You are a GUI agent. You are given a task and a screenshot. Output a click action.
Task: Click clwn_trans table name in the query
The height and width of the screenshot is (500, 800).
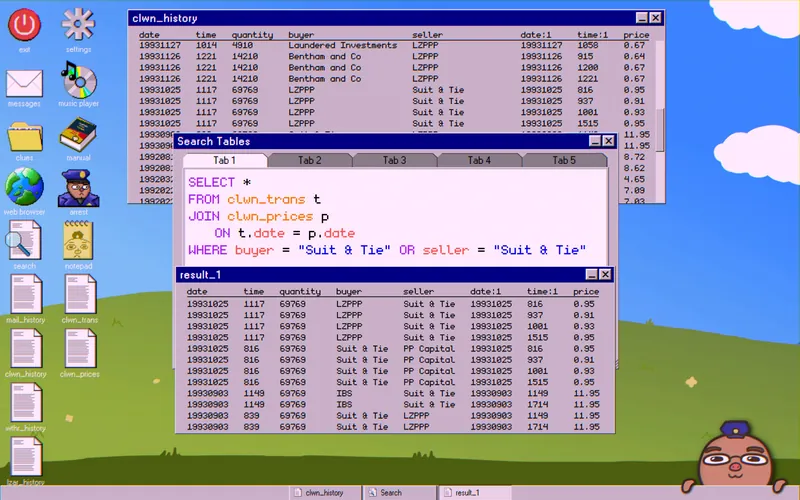266,199
